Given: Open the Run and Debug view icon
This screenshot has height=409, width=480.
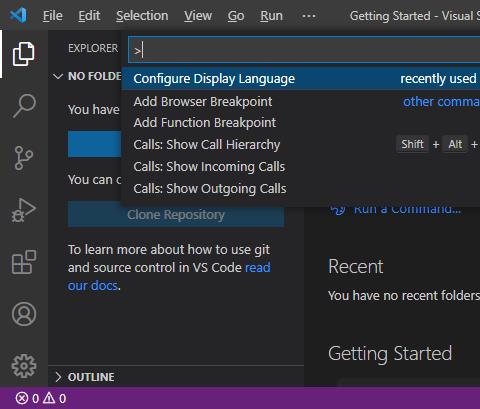Looking at the screenshot, I should click(24, 210).
